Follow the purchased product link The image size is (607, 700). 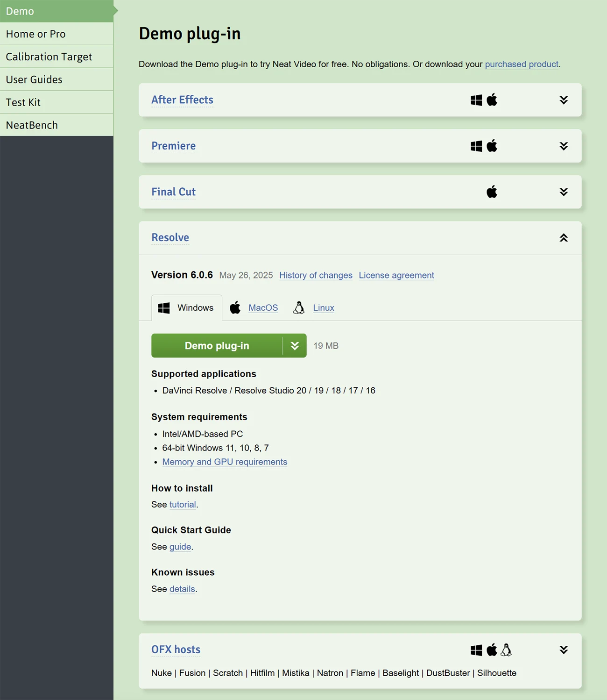[x=522, y=64]
